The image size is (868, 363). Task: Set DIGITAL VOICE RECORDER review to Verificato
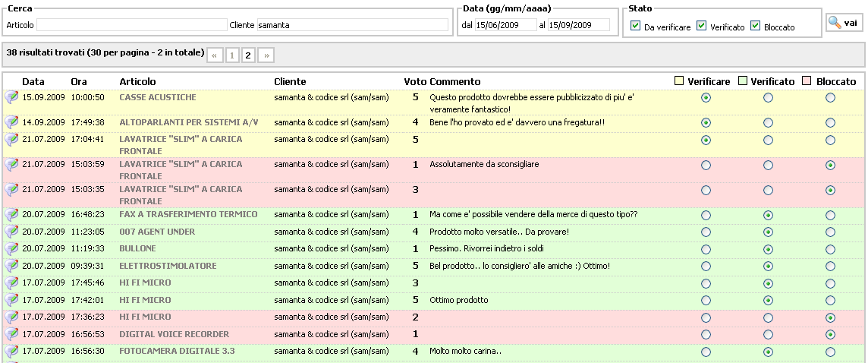pos(768,335)
